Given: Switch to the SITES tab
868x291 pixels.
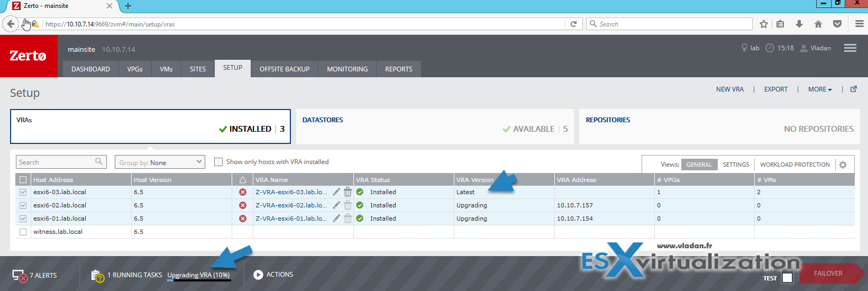Looking at the screenshot, I should click(x=198, y=69).
